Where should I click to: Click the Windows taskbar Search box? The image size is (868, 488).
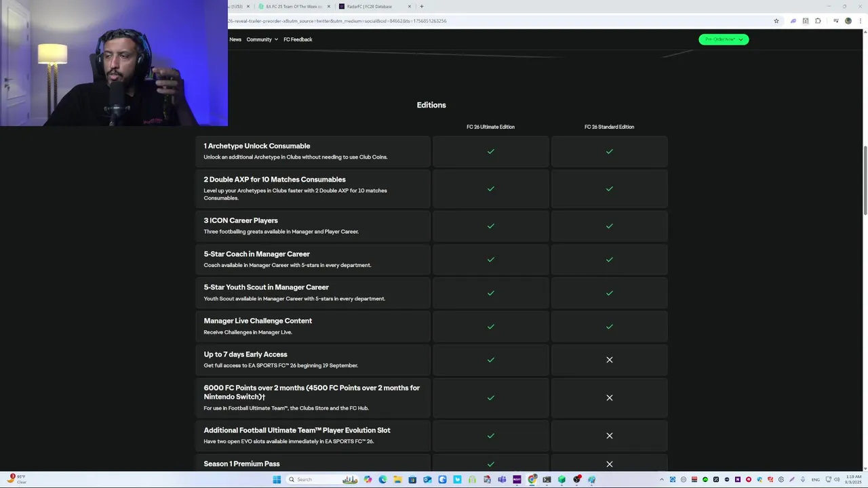[322, 480]
